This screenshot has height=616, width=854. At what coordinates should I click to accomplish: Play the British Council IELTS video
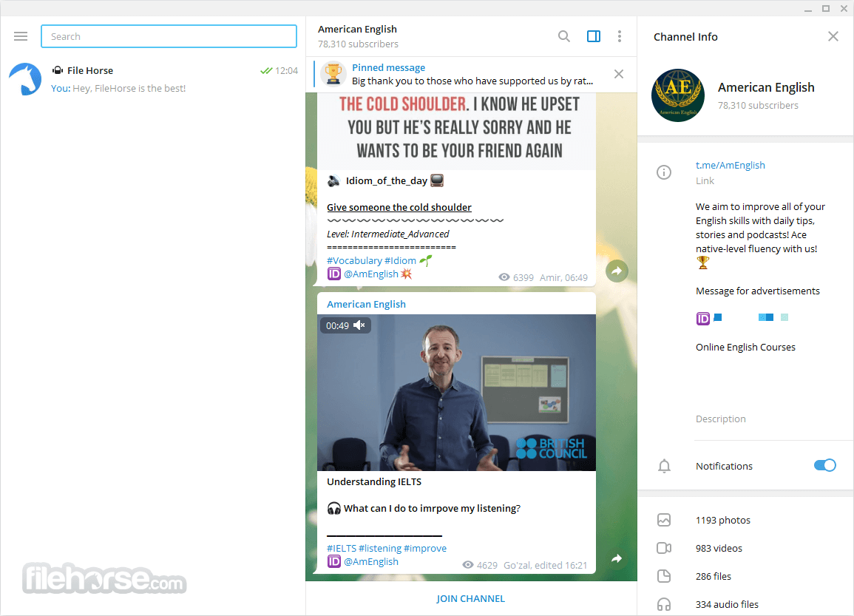coord(456,392)
